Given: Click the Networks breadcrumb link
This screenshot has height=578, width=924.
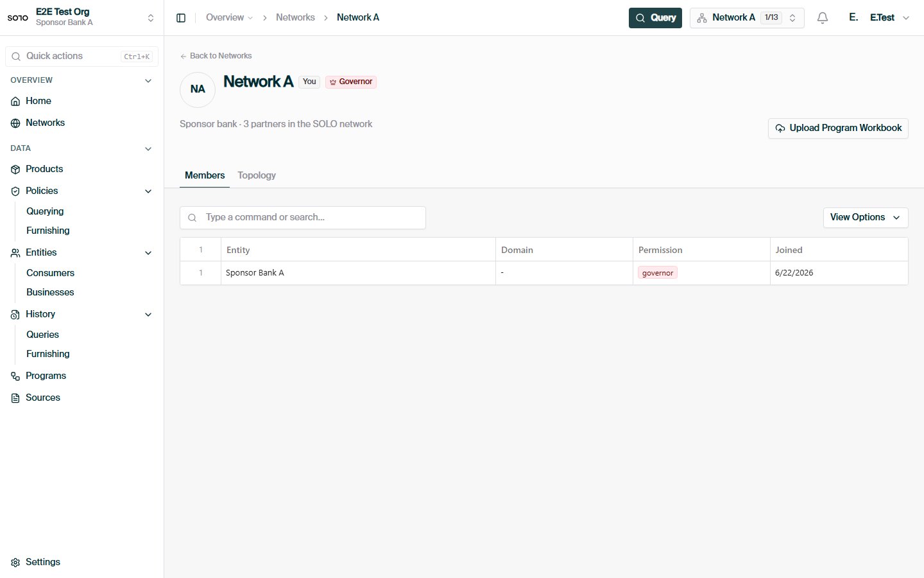Looking at the screenshot, I should pyautogui.click(x=295, y=17).
